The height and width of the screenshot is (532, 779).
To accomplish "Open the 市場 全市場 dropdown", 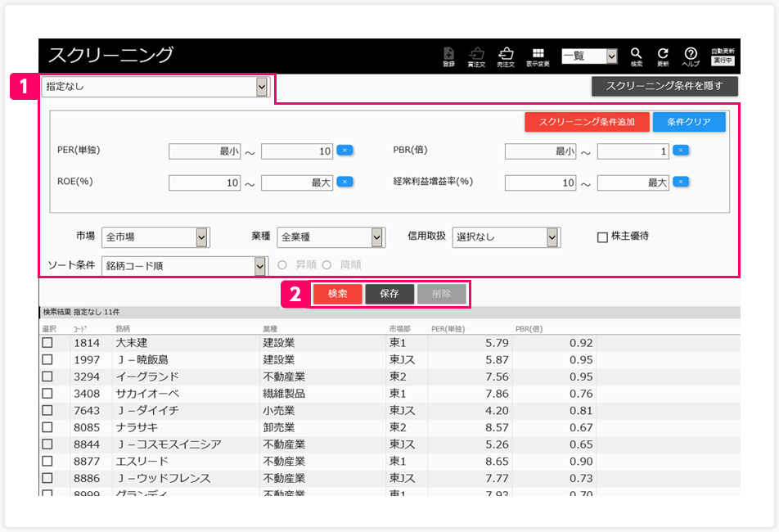I will click(155, 237).
